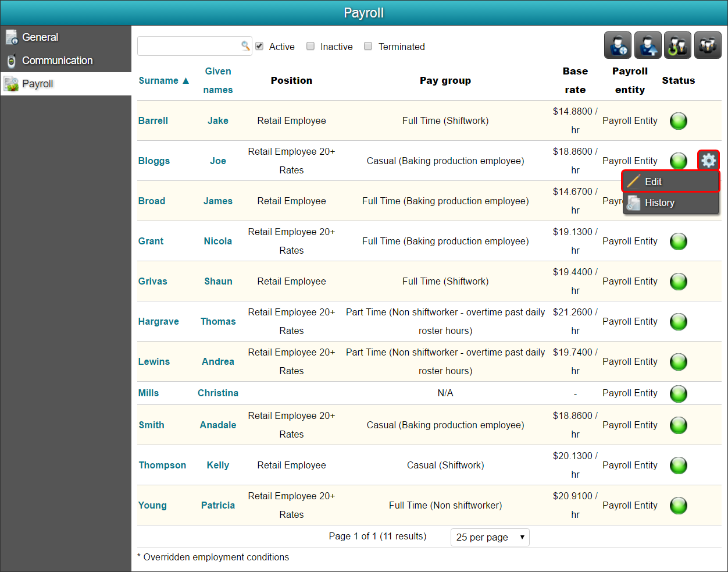The height and width of the screenshot is (572, 728).
Task: Click given name Jake link
Action: [x=218, y=120]
